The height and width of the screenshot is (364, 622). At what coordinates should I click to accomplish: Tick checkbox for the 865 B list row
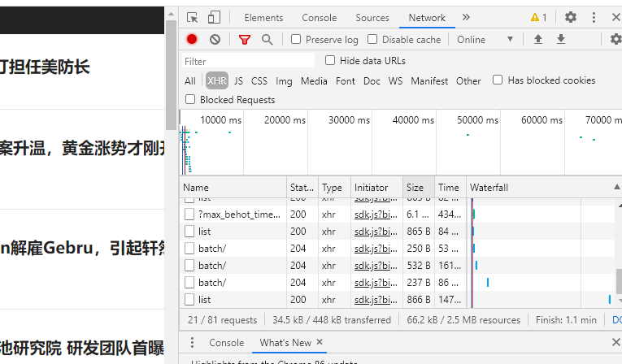189,232
